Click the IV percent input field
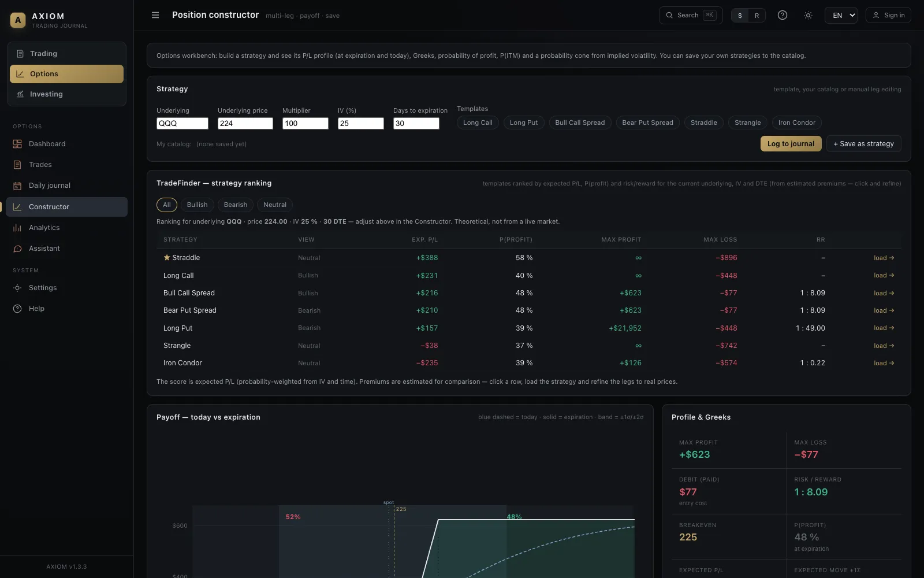 tap(361, 123)
